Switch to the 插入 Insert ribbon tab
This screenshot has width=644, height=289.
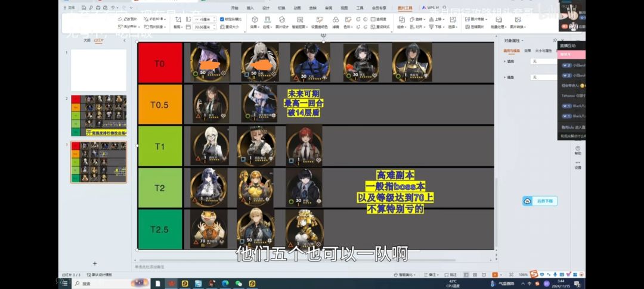[x=250, y=8]
